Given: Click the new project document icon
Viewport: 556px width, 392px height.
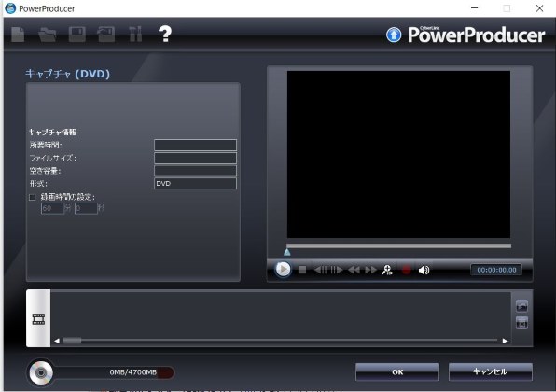Looking at the screenshot, I should [18, 35].
